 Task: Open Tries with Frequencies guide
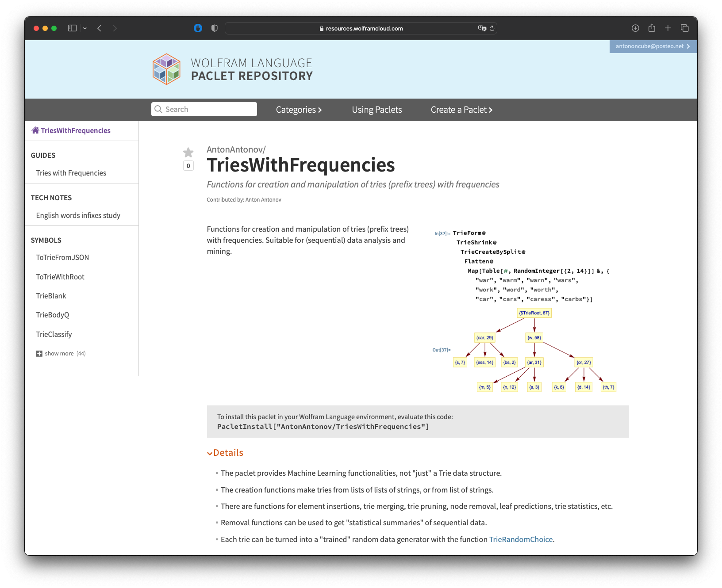[71, 173]
